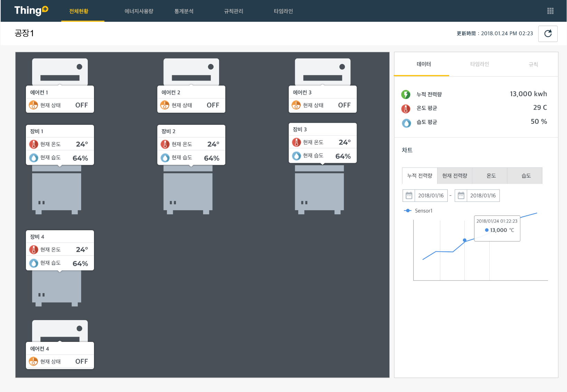Click the 장비 2 card title
This screenshot has height=392, width=567.
(x=168, y=131)
